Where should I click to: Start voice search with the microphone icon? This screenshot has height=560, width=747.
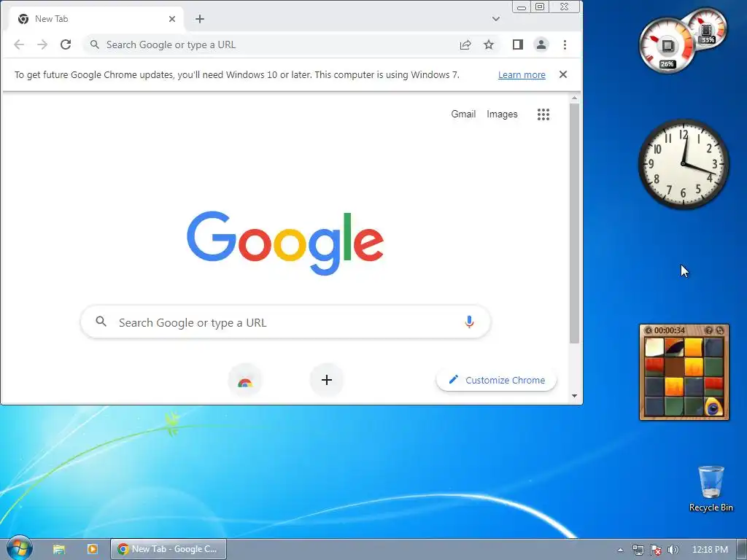[x=469, y=322]
